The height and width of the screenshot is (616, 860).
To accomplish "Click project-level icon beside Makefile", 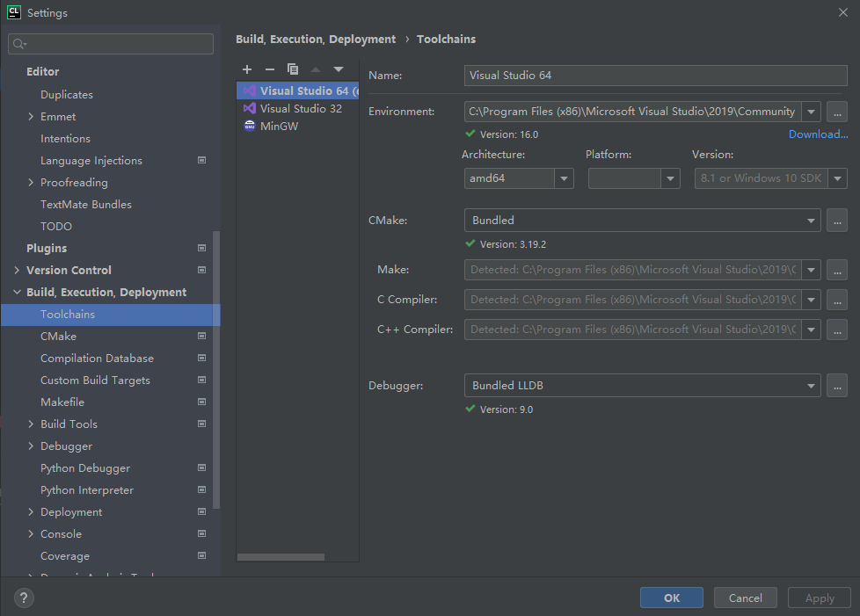I will point(202,402).
